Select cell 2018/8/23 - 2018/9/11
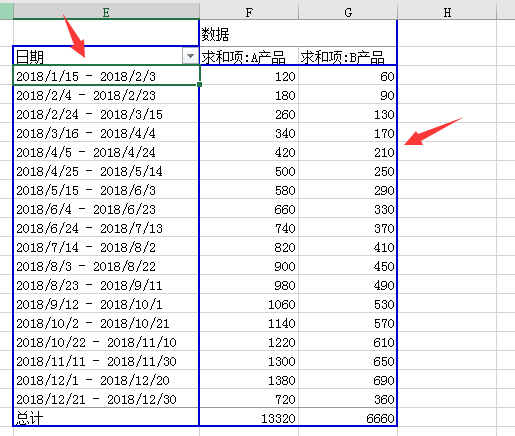The height and width of the screenshot is (436, 515). tap(106, 284)
